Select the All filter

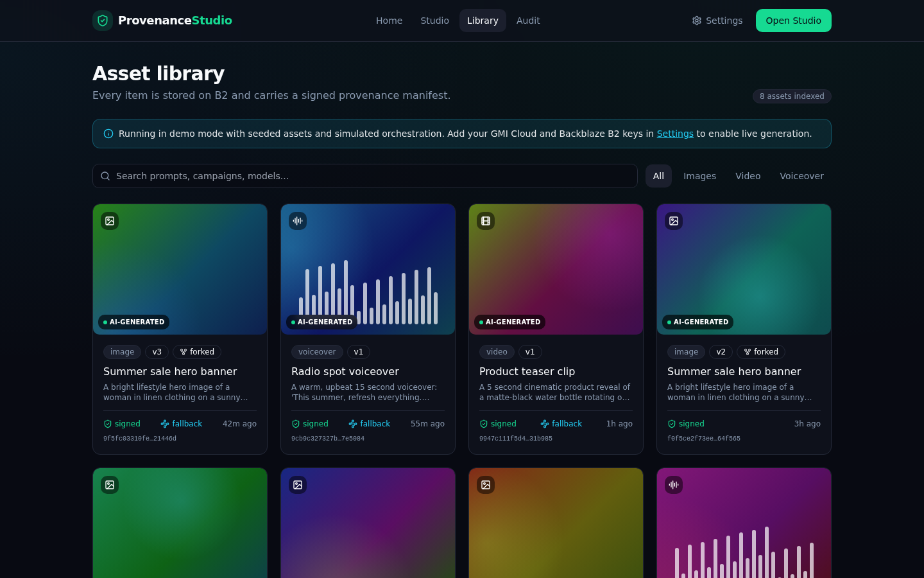658,176
